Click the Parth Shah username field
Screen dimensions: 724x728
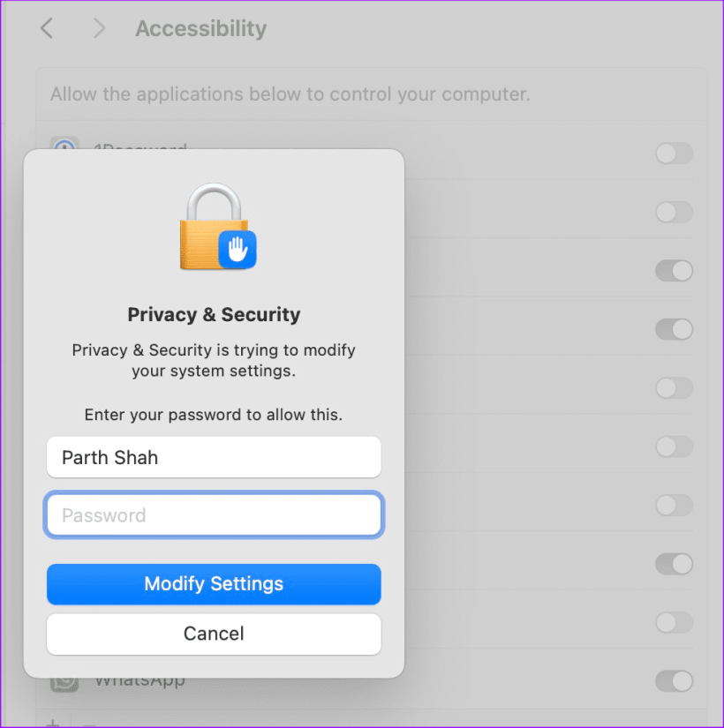tap(214, 457)
